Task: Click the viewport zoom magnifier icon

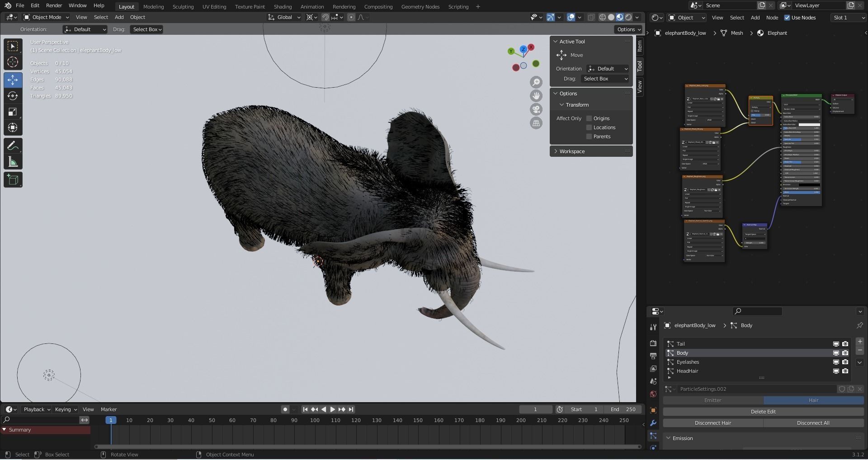Action: pyautogui.click(x=536, y=82)
